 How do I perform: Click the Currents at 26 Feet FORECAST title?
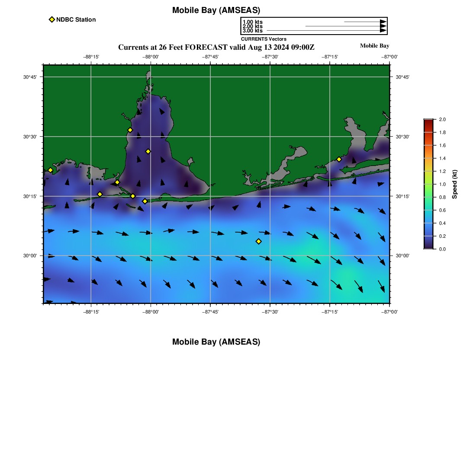pyautogui.click(x=216, y=47)
